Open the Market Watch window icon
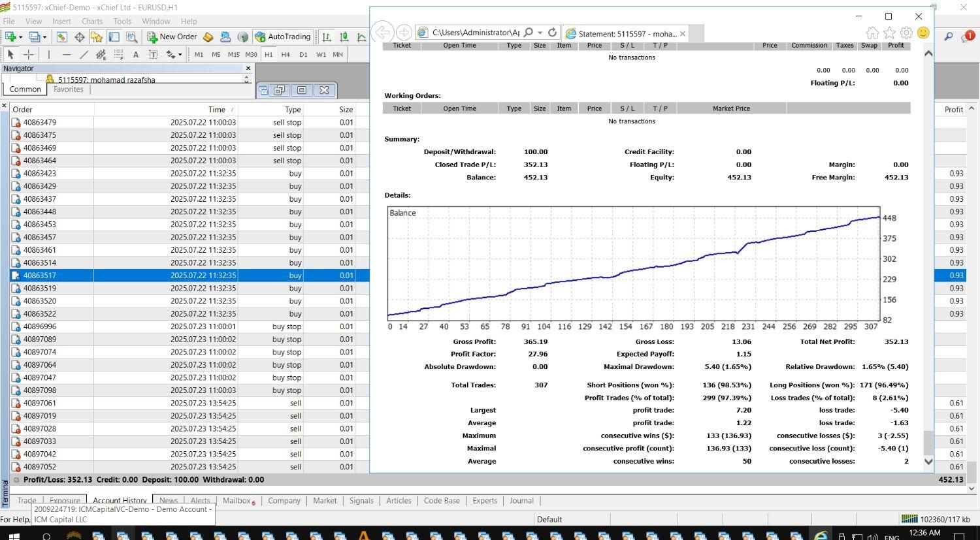This screenshot has height=540, width=980. point(62,37)
